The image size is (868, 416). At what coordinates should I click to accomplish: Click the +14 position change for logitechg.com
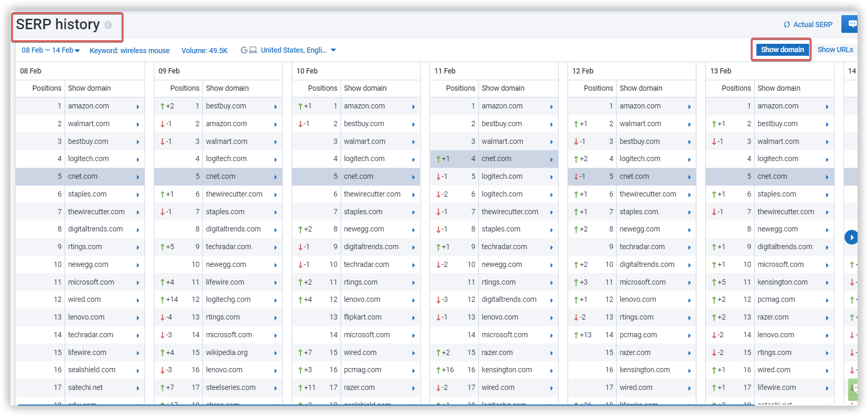(170, 300)
